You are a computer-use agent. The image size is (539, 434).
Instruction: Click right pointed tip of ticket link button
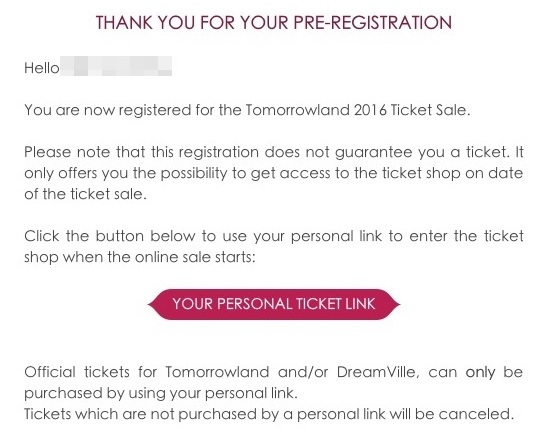point(397,304)
